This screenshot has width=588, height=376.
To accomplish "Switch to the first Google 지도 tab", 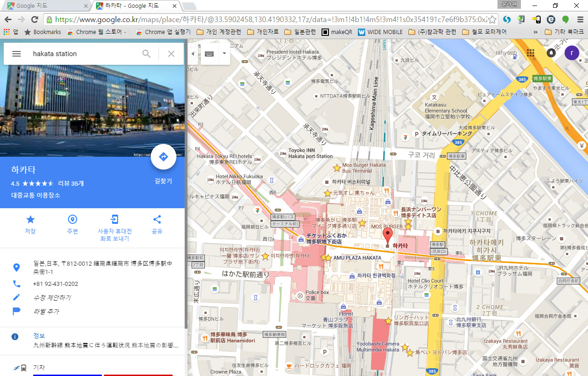I will 46,6.
